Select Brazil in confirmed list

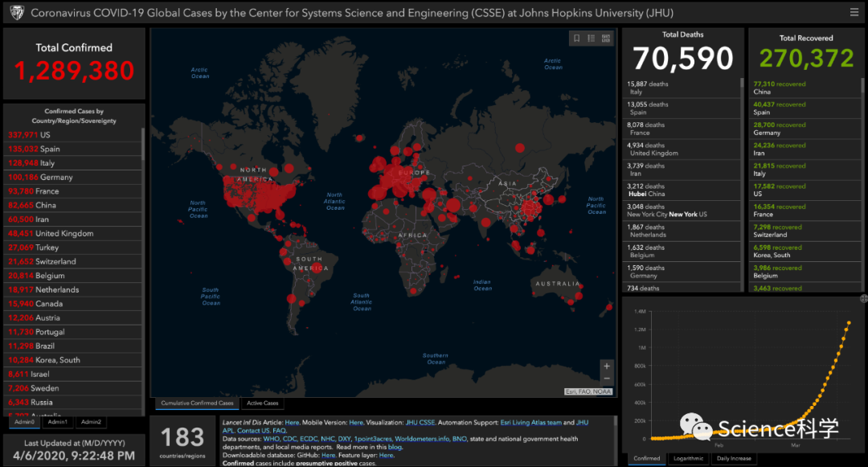point(73,346)
